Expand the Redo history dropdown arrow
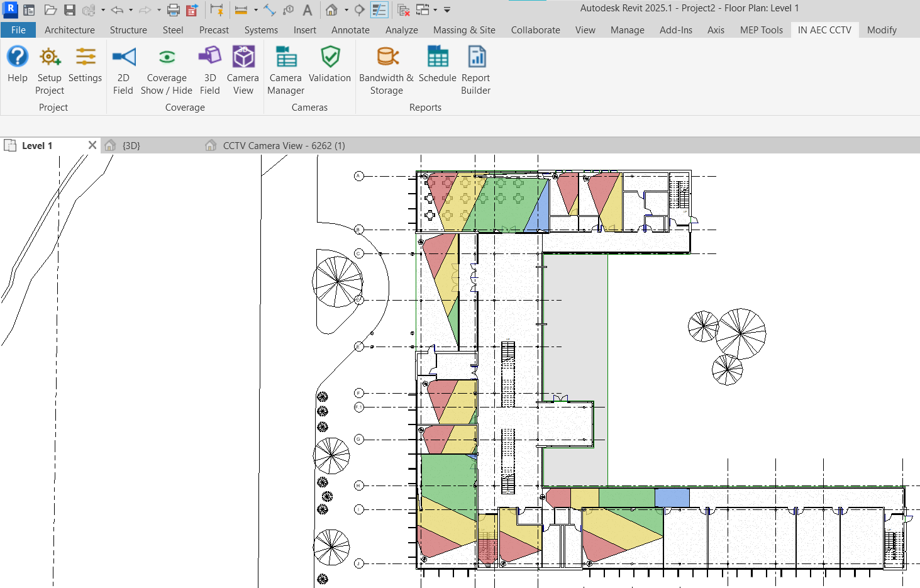Screen dimensions: 920x588 pos(158,10)
